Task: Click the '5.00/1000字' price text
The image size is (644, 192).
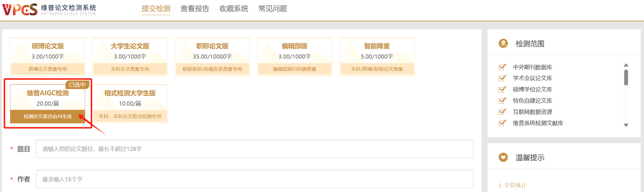Action: [377, 57]
